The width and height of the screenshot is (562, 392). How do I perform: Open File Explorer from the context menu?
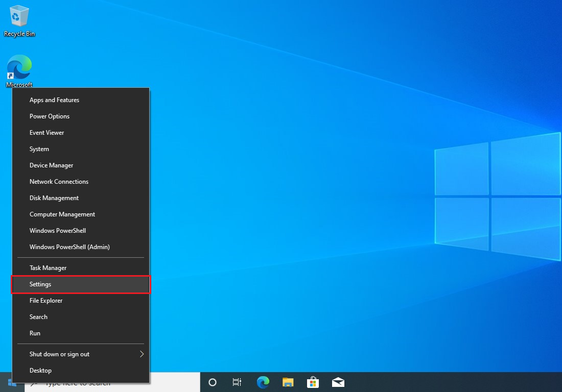81,301
